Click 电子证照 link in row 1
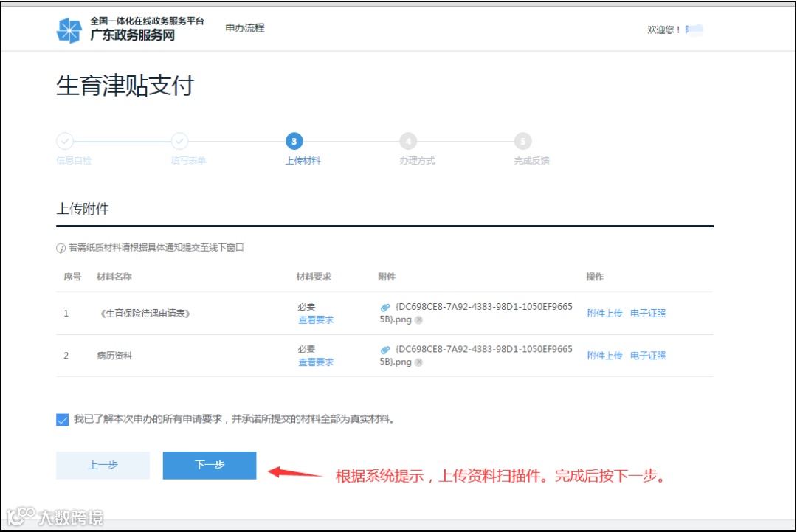 (x=648, y=314)
